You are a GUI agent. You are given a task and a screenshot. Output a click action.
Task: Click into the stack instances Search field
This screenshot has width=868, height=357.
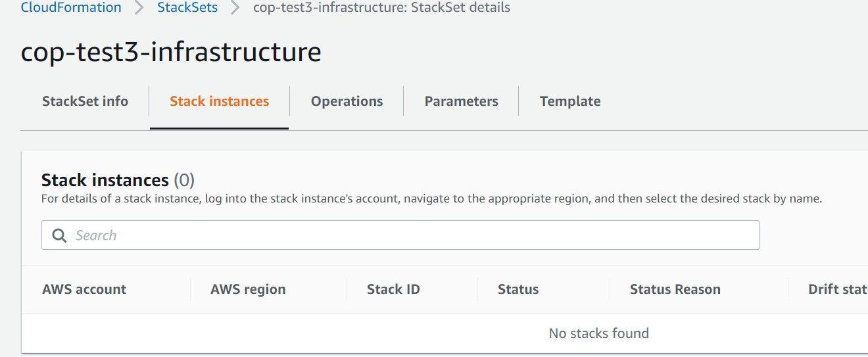(x=400, y=235)
